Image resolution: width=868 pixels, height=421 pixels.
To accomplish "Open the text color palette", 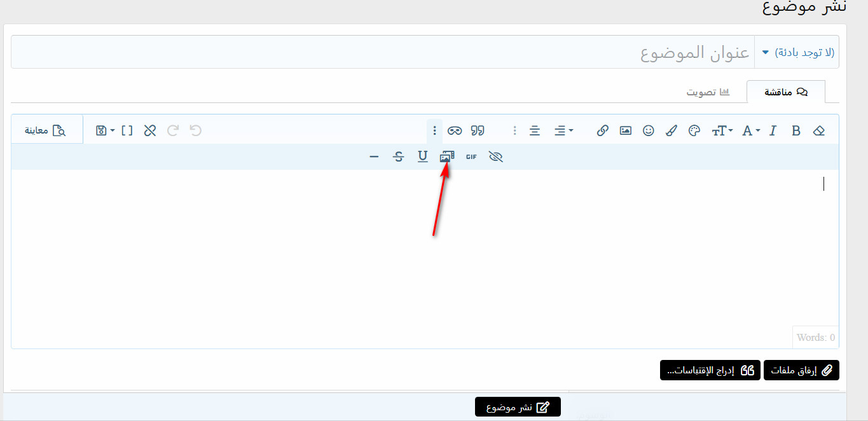I will tap(694, 131).
